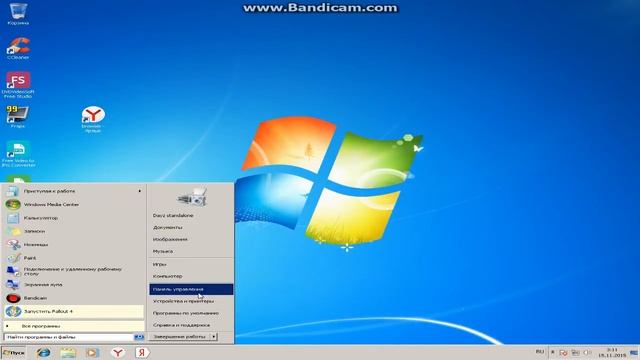Launch the Fraps desktop shortcut
Screen dimensions: 640x360
18,116
